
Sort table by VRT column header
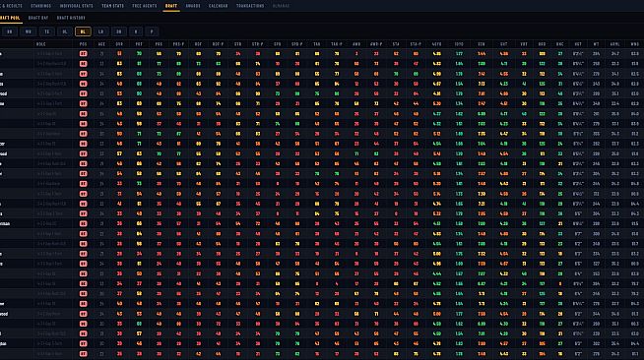(x=524, y=44)
